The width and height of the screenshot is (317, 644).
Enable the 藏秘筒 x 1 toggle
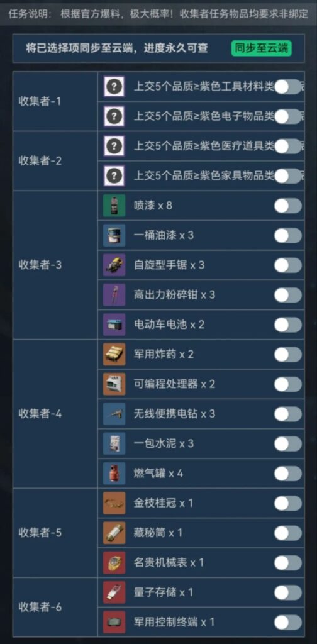288,533
